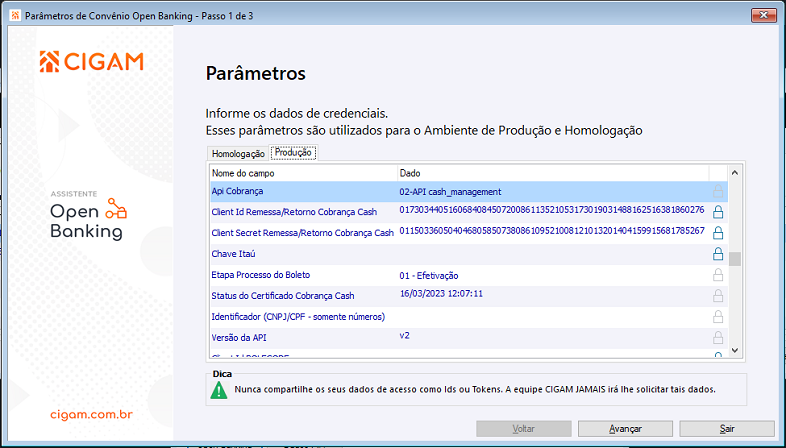This screenshot has width=786, height=448.
Task: Click the empty Identificador (CNPJ/CPF) data field
Action: 553,317
